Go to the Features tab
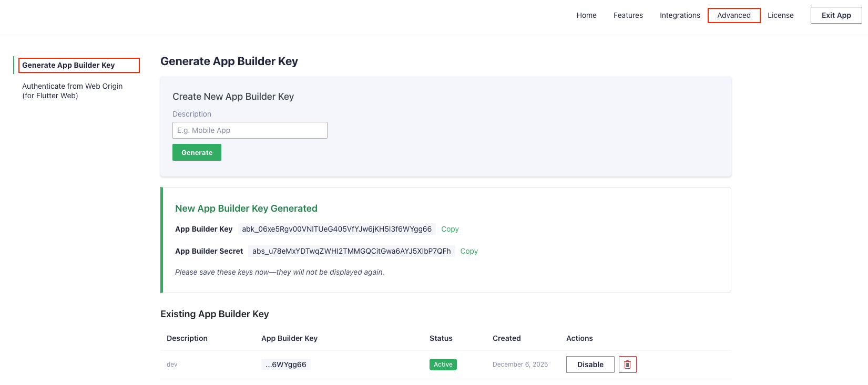This screenshot has width=868, height=385. (x=628, y=15)
